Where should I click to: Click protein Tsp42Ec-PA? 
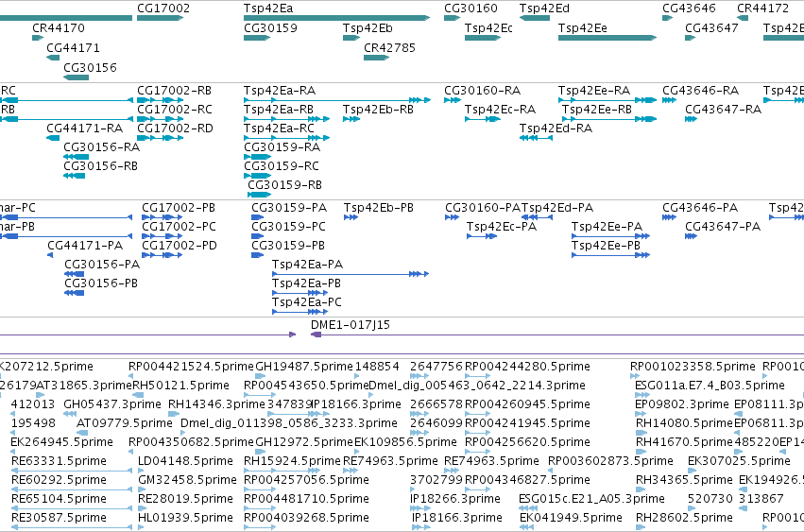[x=501, y=227]
